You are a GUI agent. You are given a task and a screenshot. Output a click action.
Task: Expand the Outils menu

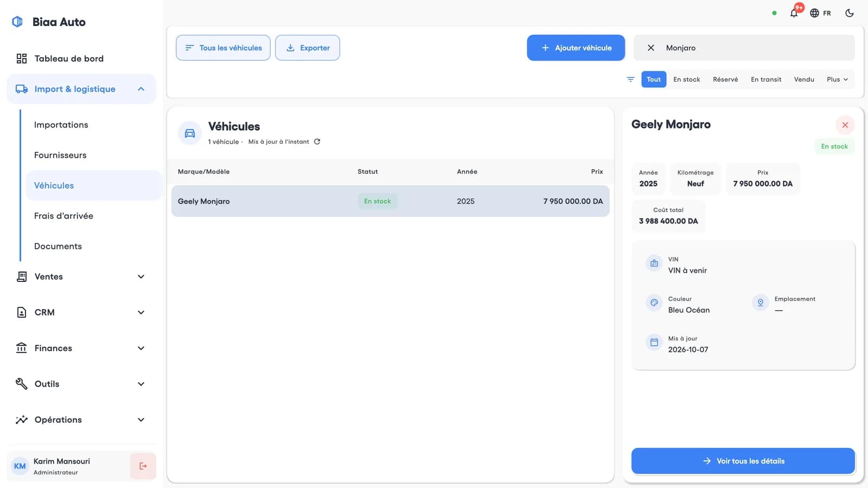[x=81, y=384]
